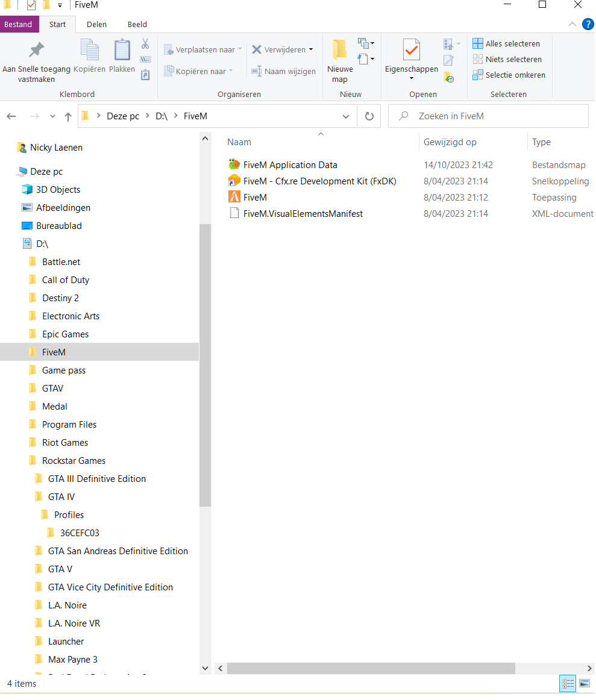596x700 pixels.
Task: Click the edit file icon in Openen group
Action: click(x=449, y=60)
